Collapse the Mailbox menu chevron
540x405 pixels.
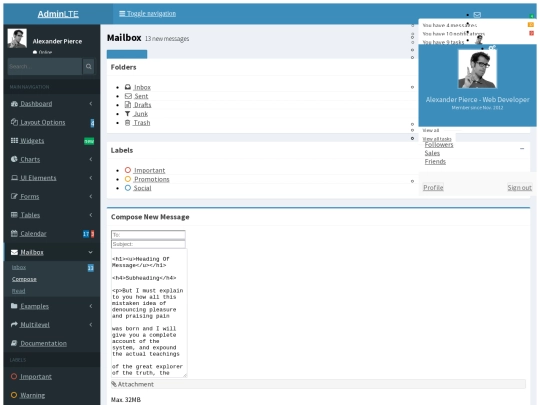pos(91,252)
